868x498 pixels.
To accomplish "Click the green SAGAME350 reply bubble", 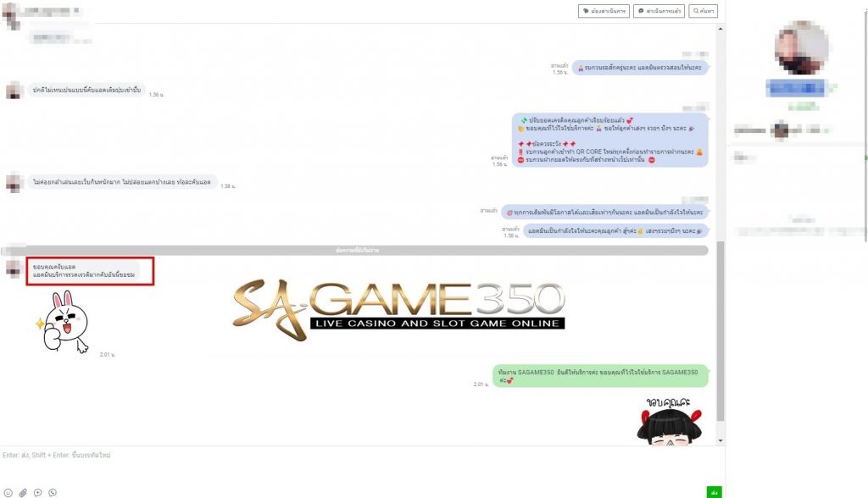I will (600, 376).
